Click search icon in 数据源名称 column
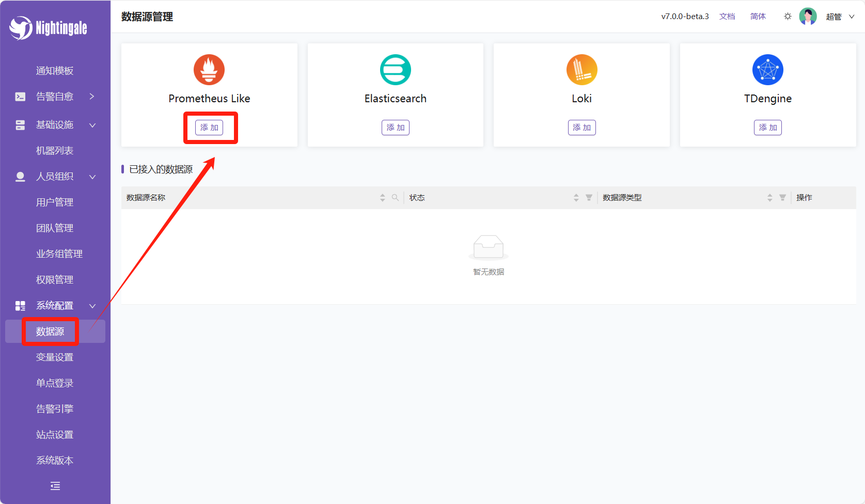Image resolution: width=865 pixels, height=504 pixels. coord(395,198)
